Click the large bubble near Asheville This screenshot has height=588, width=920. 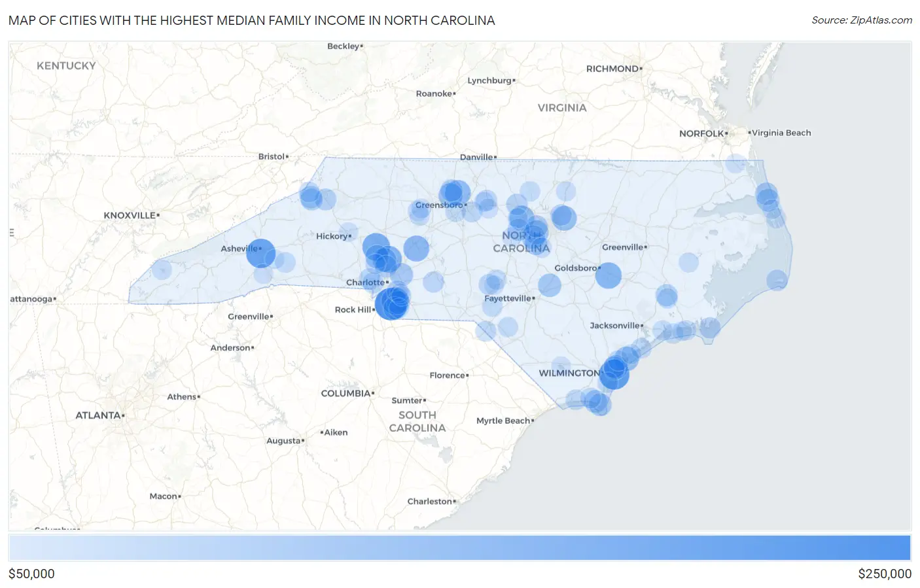(x=260, y=253)
